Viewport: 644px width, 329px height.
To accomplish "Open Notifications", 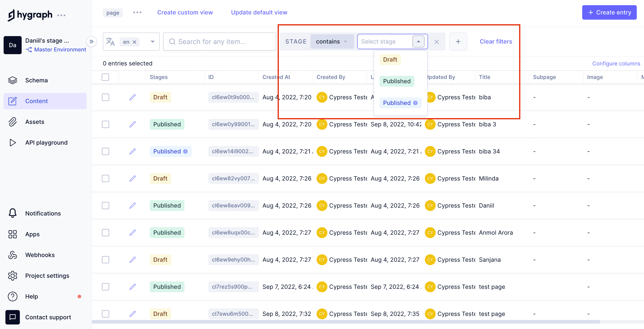I will click(x=43, y=213).
